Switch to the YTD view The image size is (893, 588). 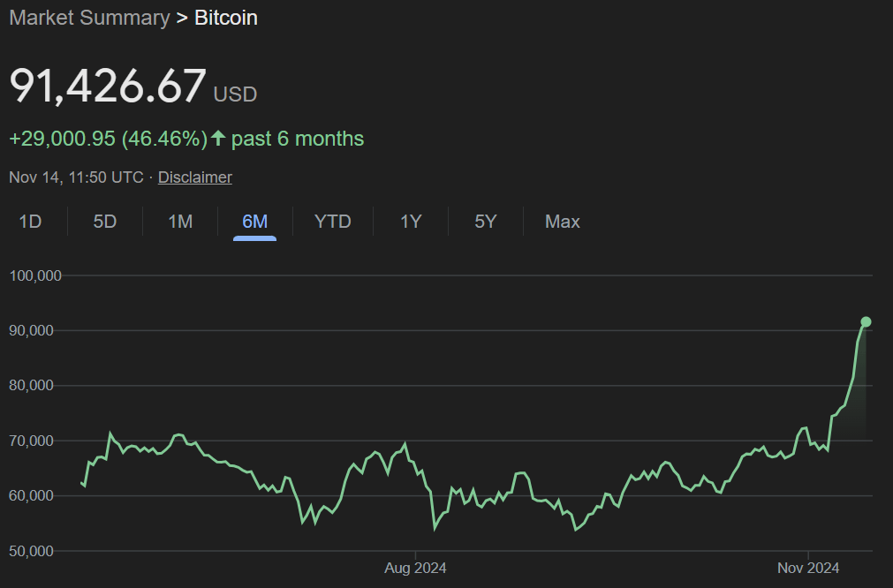(x=332, y=222)
